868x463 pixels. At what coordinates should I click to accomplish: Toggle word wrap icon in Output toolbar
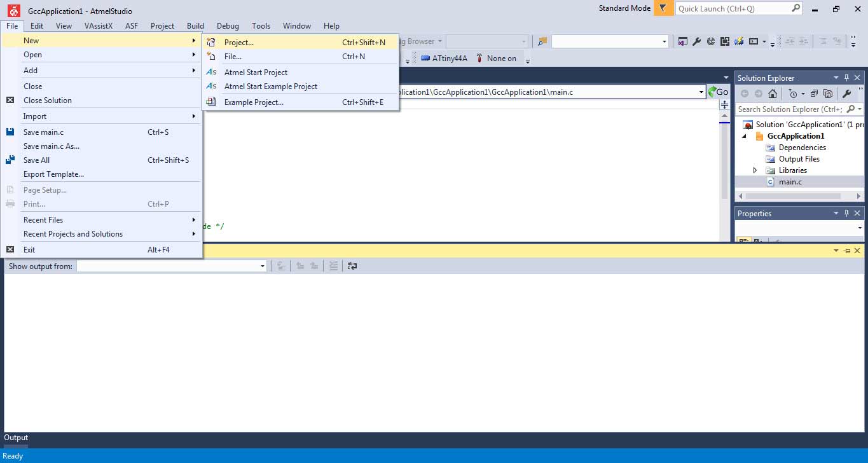tap(352, 266)
